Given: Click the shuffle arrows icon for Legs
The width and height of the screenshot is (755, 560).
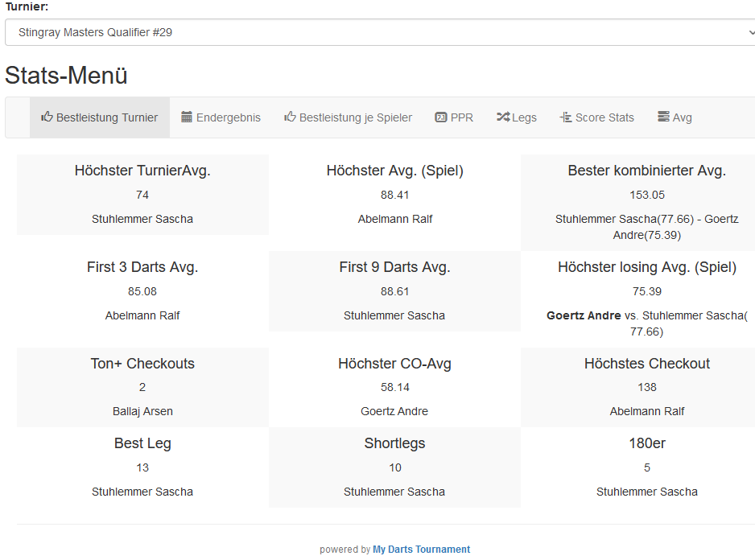Looking at the screenshot, I should (x=502, y=117).
